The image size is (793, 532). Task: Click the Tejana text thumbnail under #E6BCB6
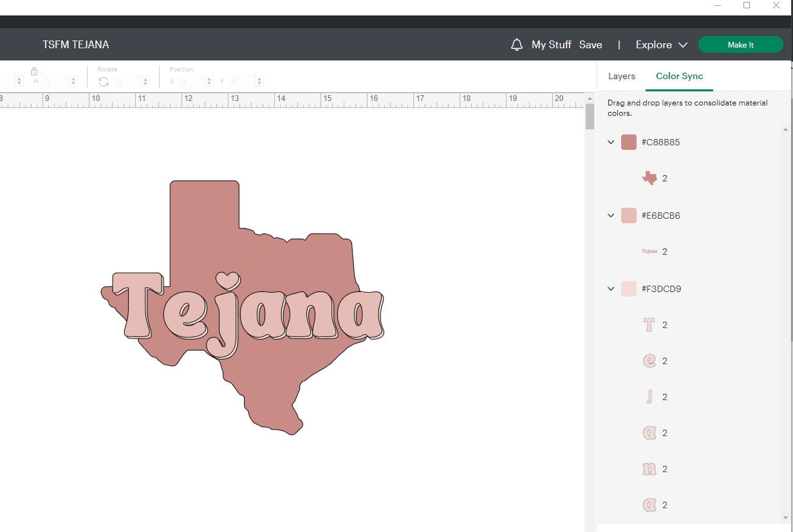tap(648, 252)
